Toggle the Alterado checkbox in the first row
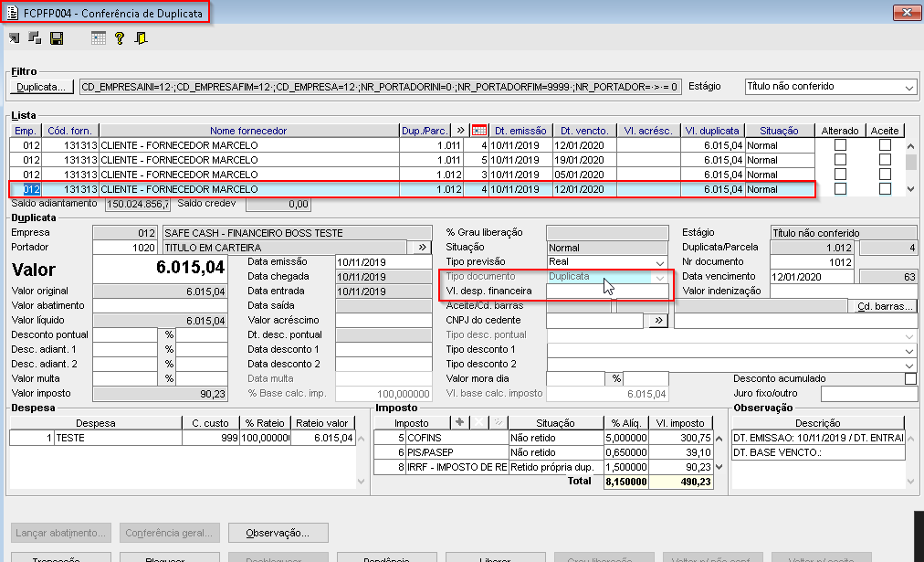 pos(840,145)
